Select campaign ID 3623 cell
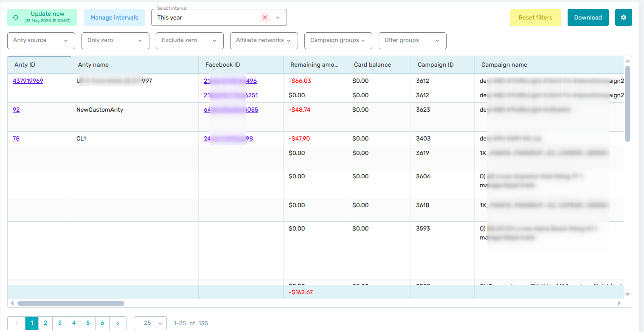Image resolution: width=644 pixels, height=332 pixels. click(442, 117)
